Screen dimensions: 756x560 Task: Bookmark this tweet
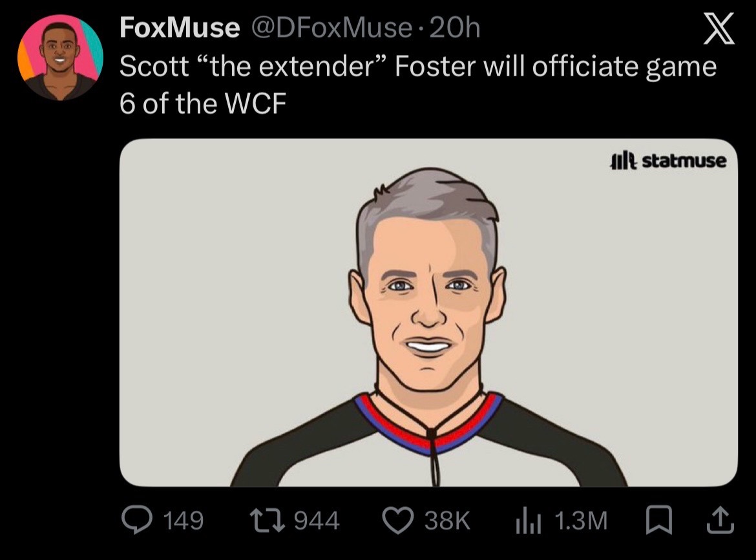[658, 520]
